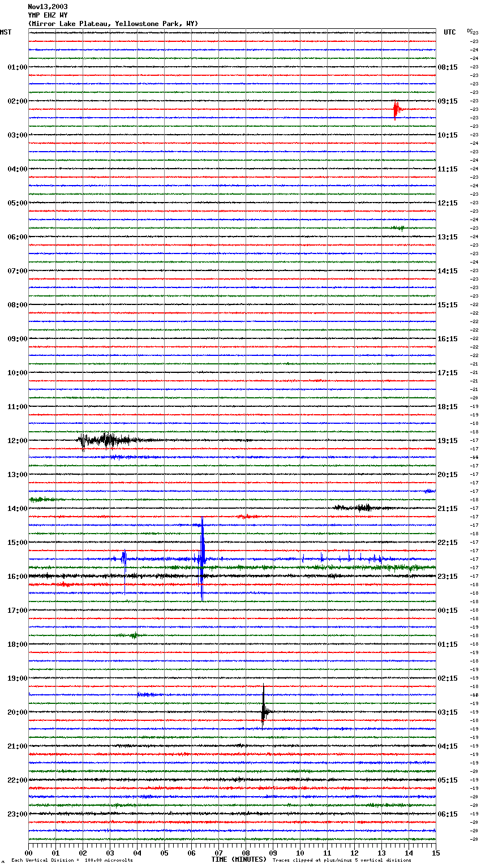The height and width of the screenshot is (868, 481).
Task: Select the 06:00 MST time label
Action: tap(18, 237)
